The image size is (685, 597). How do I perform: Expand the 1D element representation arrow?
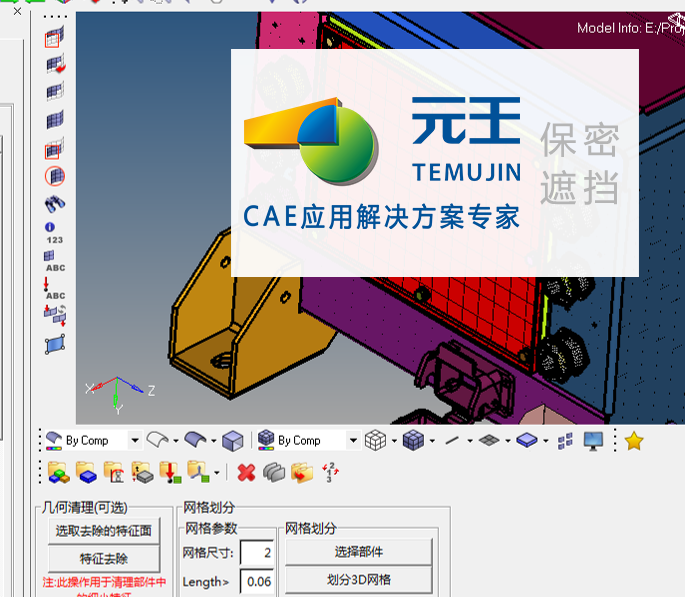tap(470, 441)
